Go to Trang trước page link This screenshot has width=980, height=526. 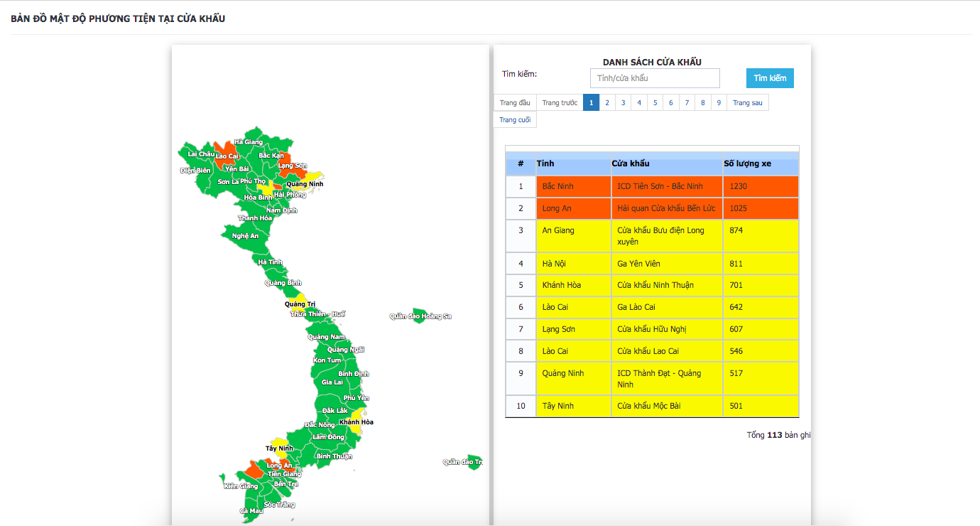point(560,103)
